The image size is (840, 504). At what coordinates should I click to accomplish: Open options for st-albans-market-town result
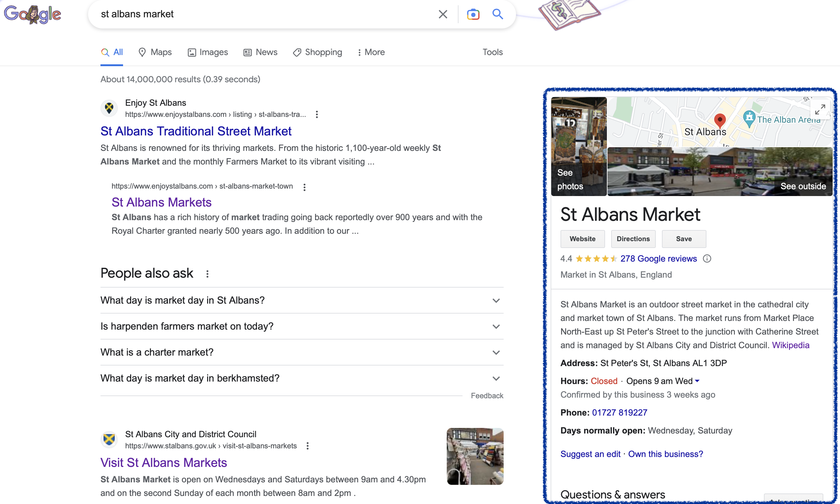click(304, 187)
